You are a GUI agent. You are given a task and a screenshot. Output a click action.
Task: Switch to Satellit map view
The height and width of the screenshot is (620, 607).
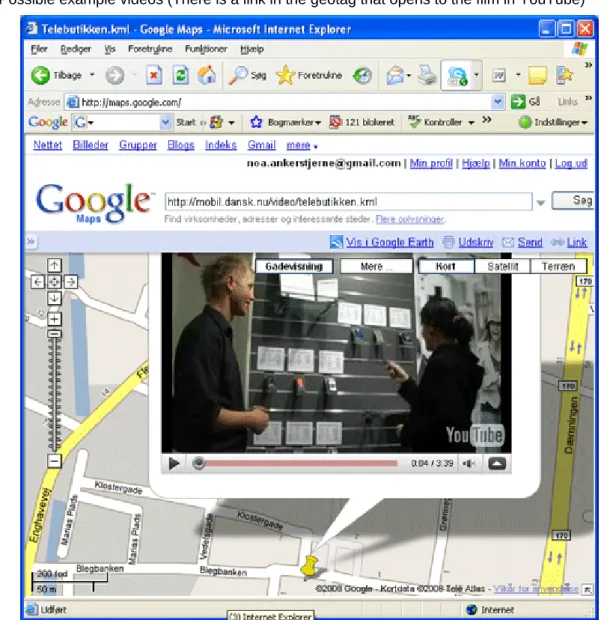coord(502,267)
